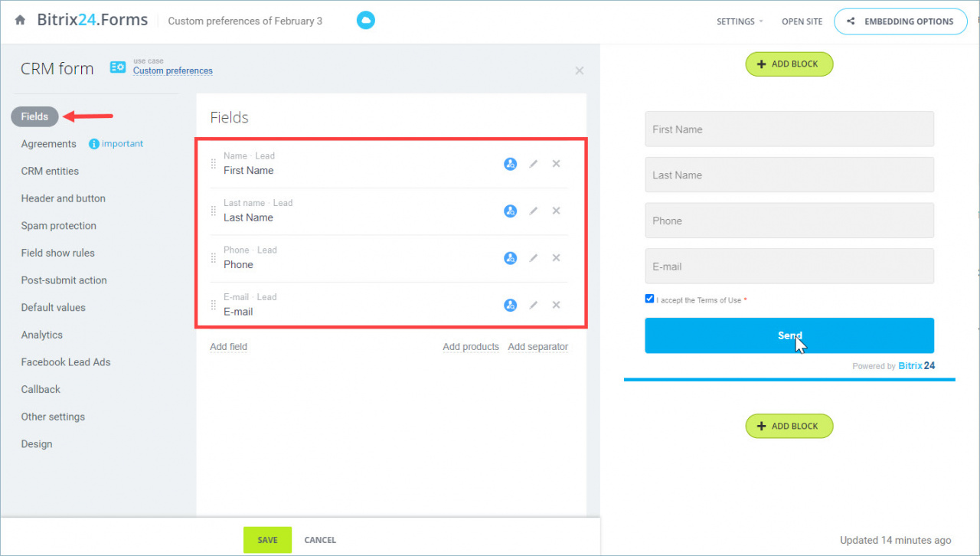Select the Fields section
The image size is (980, 556).
[x=34, y=116]
